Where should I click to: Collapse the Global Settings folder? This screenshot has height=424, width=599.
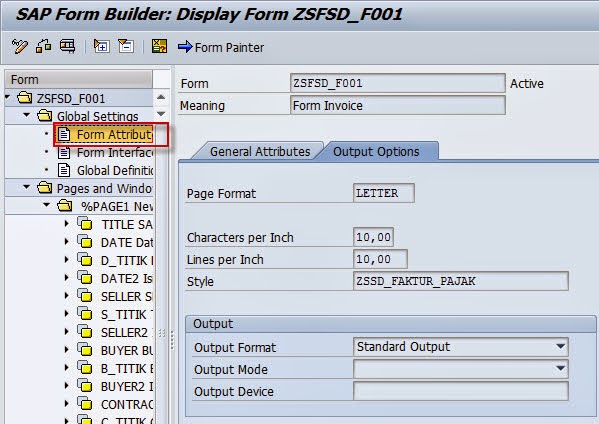[x=26, y=115]
